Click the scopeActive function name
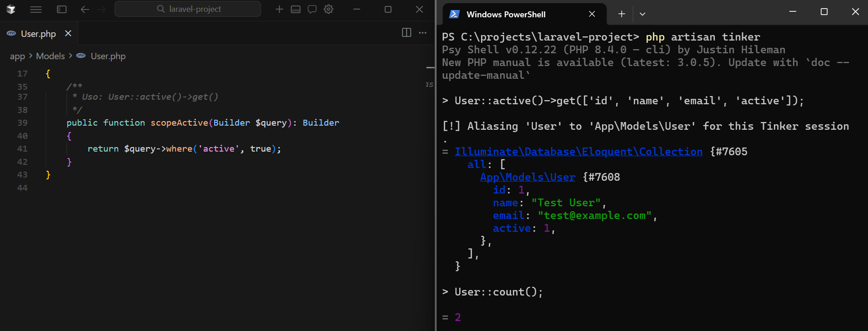Image resolution: width=868 pixels, height=331 pixels. 180,123
